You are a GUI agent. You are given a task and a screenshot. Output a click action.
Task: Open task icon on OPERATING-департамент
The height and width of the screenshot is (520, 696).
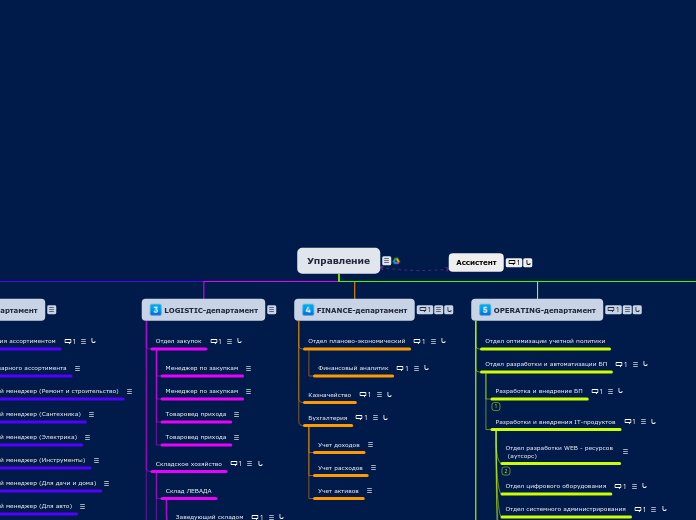[637, 310]
